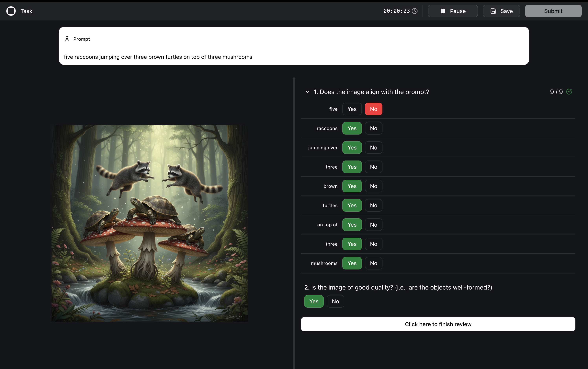Image resolution: width=588 pixels, height=369 pixels.
Task: Choose No for 'mushrooms'
Action: tap(373, 263)
